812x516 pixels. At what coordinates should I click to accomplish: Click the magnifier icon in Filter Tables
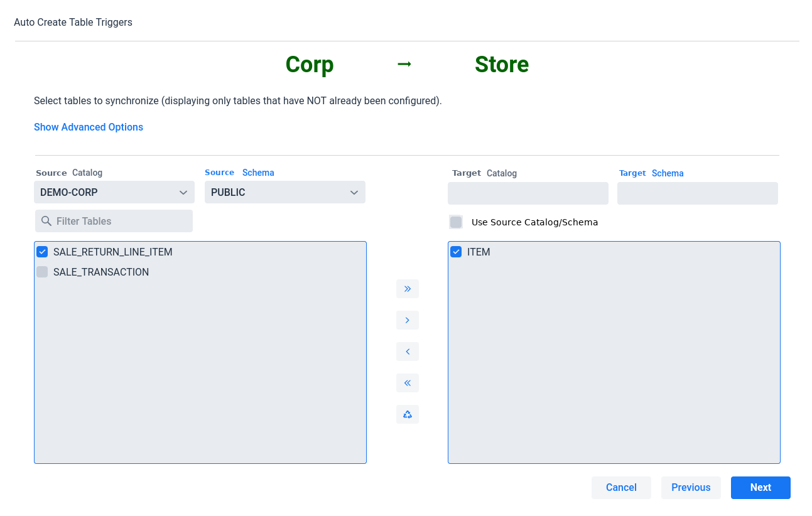(x=46, y=221)
